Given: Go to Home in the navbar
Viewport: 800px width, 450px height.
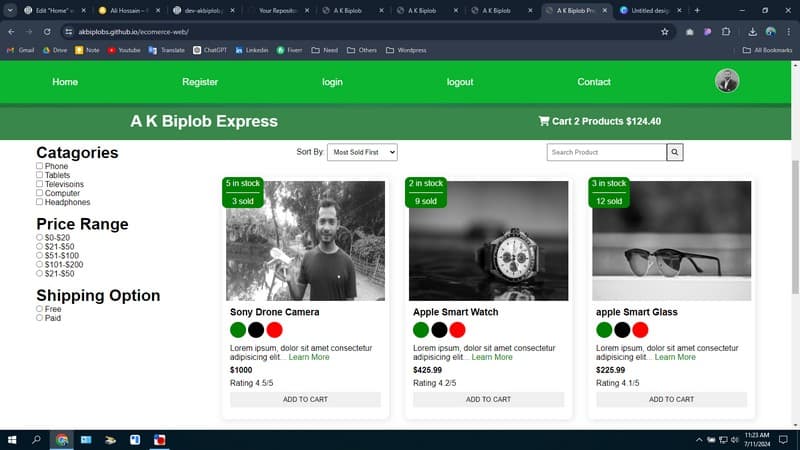Looking at the screenshot, I should [x=65, y=82].
